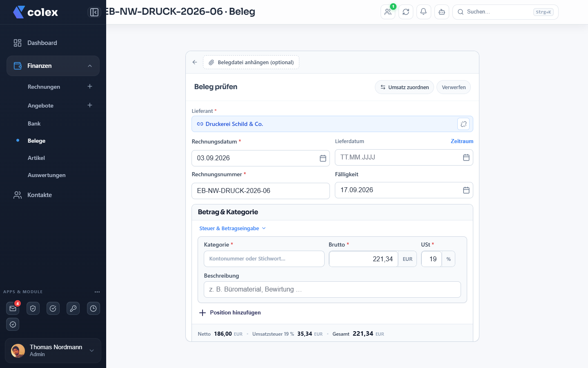Attach a file via Belegdatei anhängen
This screenshot has height=368, width=588.
click(251, 62)
